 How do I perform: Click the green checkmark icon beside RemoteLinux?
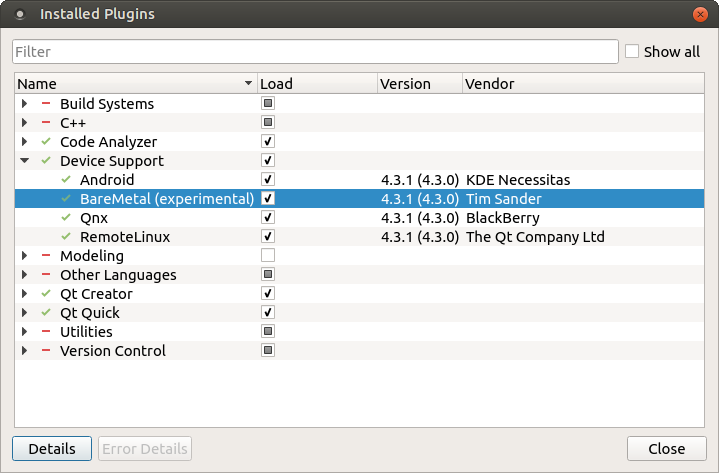click(66, 237)
